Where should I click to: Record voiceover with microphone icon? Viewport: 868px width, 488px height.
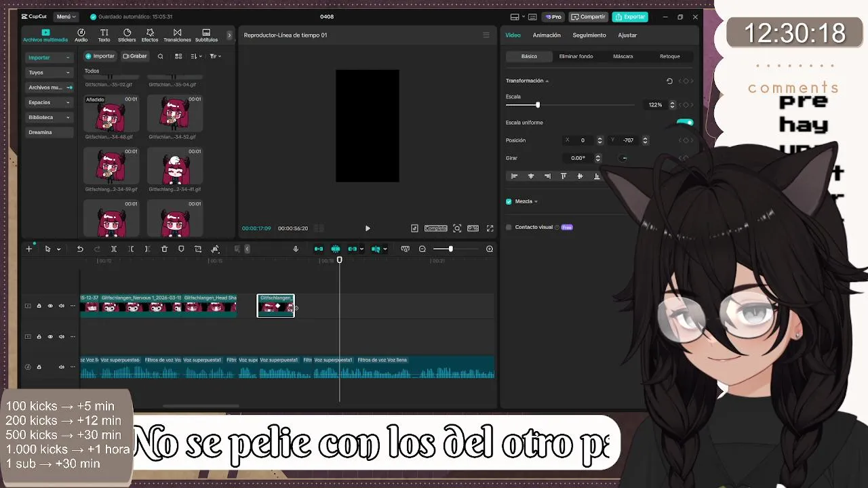pyautogui.click(x=296, y=249)
